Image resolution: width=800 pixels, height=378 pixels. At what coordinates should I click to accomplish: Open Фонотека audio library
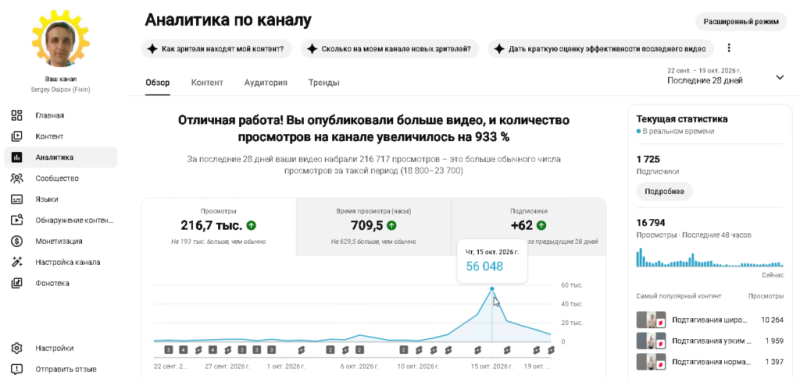60,283
